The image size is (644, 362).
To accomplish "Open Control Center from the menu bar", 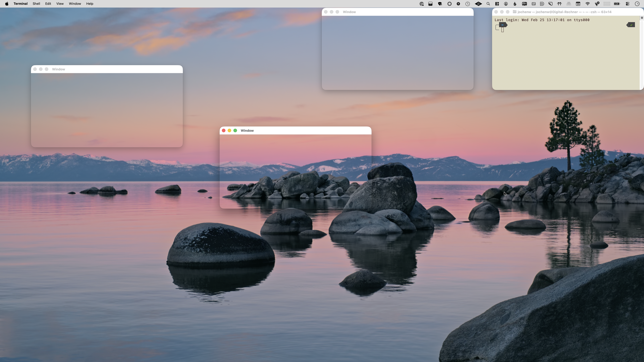I will [628, 4].
